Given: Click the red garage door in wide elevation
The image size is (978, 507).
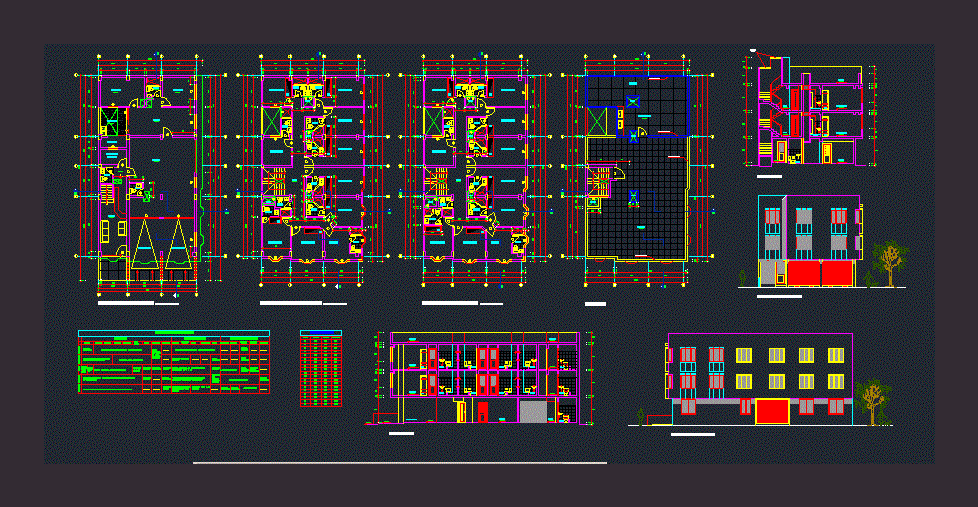Looking at the screenshot, I should pyautogui.click(x=771, y=412).
